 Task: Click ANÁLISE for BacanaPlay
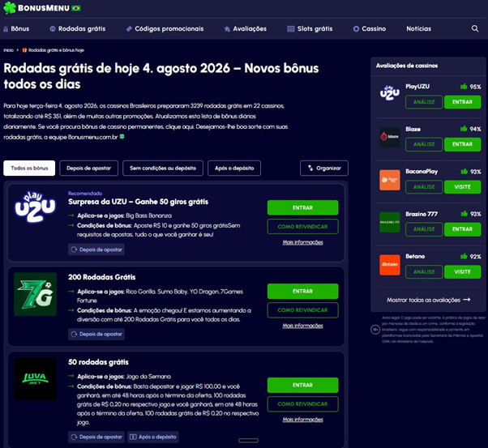pos(424,186)
